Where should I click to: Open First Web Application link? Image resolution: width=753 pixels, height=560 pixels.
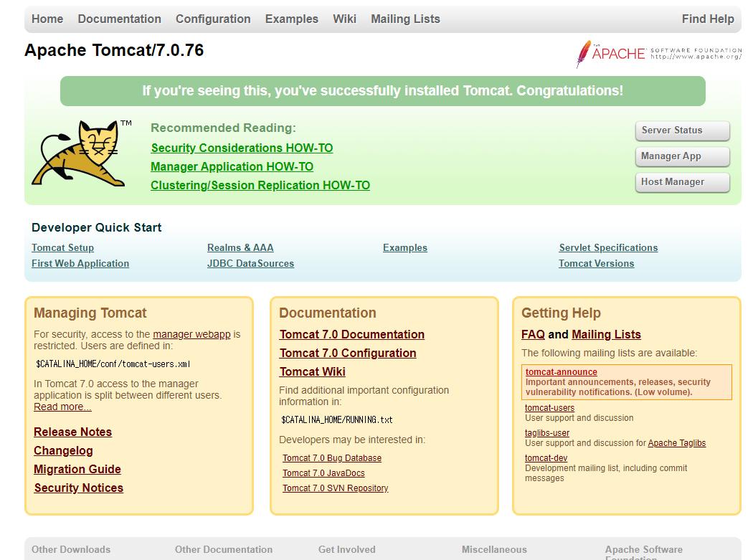80,264
